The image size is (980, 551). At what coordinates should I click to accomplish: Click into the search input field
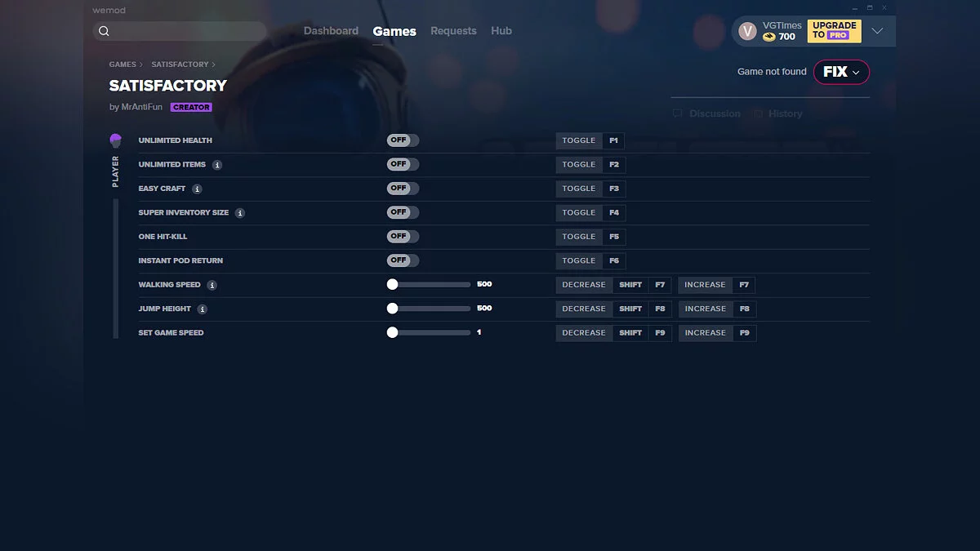coord(180,31)
